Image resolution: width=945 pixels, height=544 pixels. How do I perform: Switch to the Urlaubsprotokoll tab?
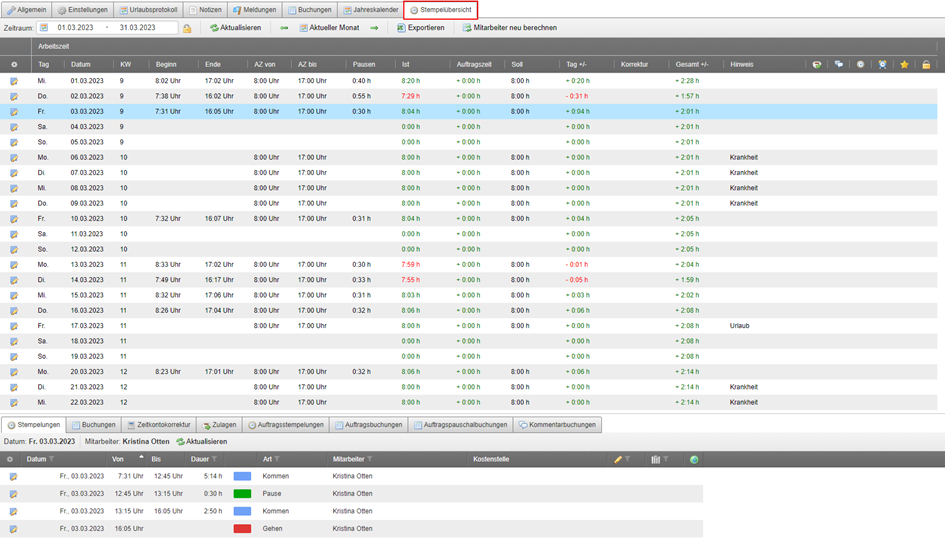(x=148, y=9)
